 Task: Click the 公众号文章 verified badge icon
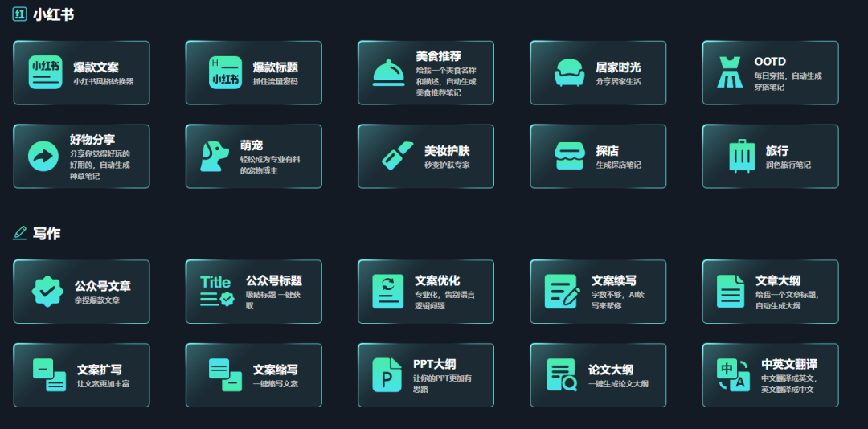[x=47, y=292]
